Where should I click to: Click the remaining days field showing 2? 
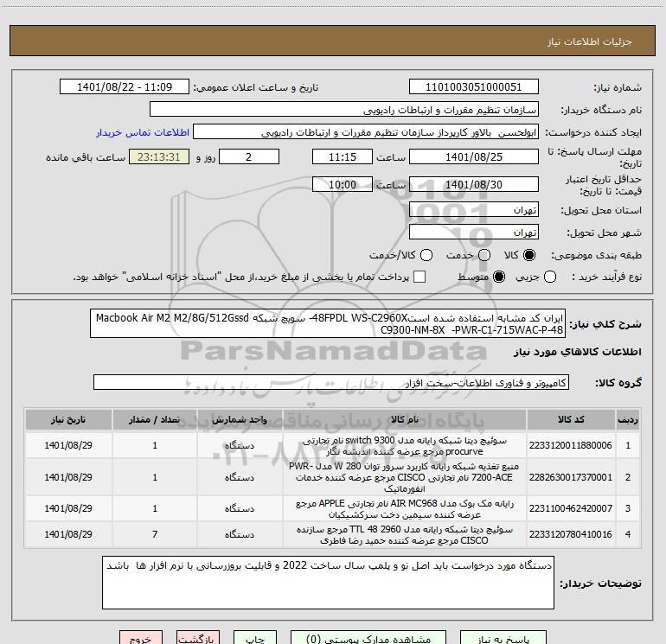pyautogui.click(x=249, y=156)
